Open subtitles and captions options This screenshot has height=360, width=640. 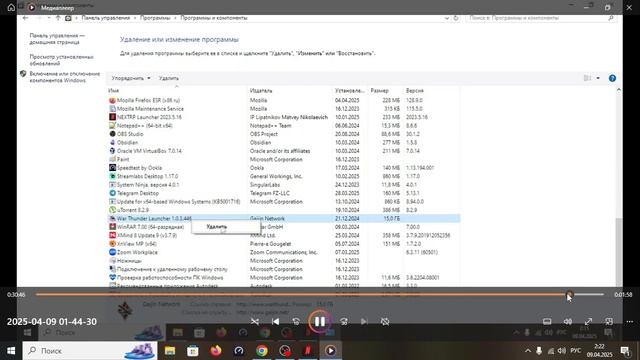[547, 322]
